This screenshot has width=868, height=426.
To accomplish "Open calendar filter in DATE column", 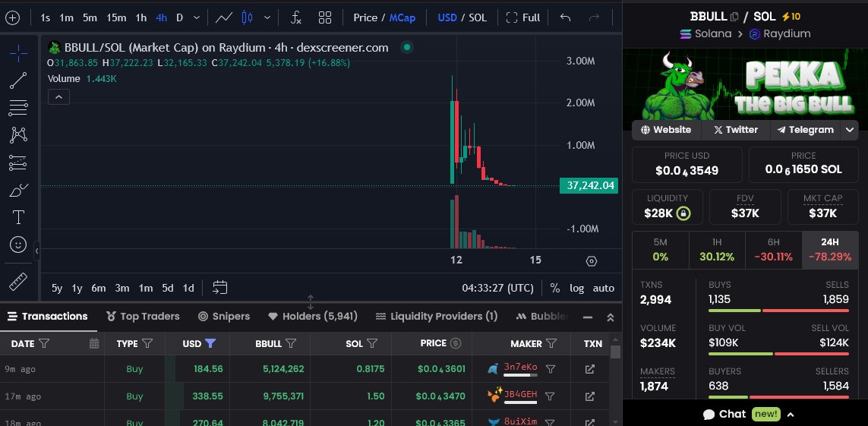I will click(94, 343).
